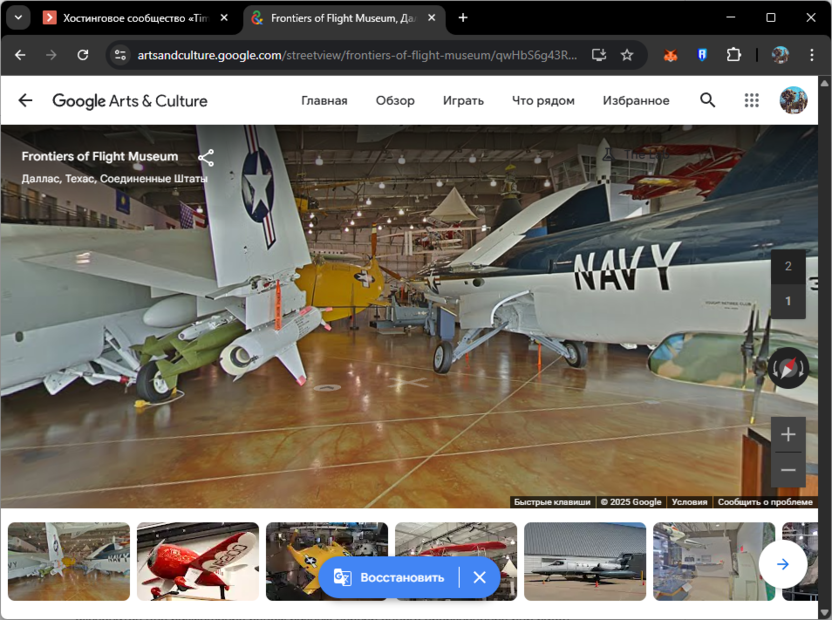The width and height of the screenshot is (832, 620).
Task: Open outdoor business jet thumbnail
Action: tap(585, 562)
